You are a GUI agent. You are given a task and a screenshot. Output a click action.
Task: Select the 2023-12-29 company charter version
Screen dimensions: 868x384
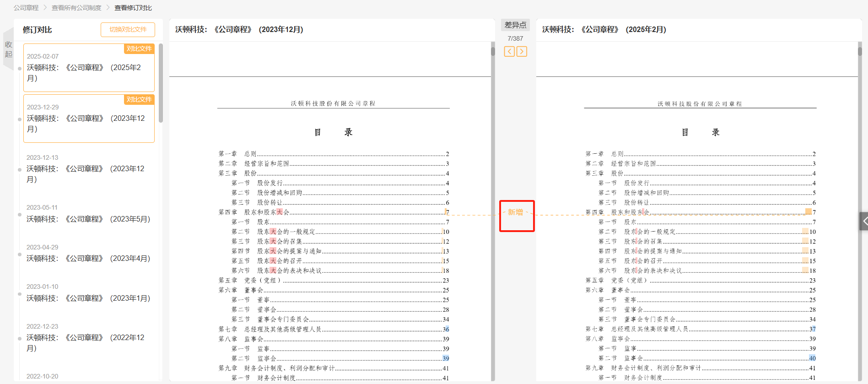click(x=89, y=119)
